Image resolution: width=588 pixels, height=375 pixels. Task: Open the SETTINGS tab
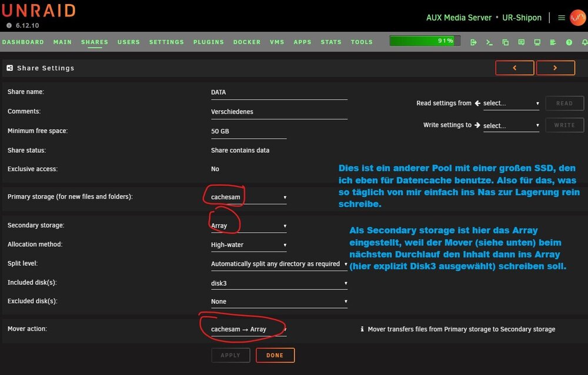[x=166, y=42]
